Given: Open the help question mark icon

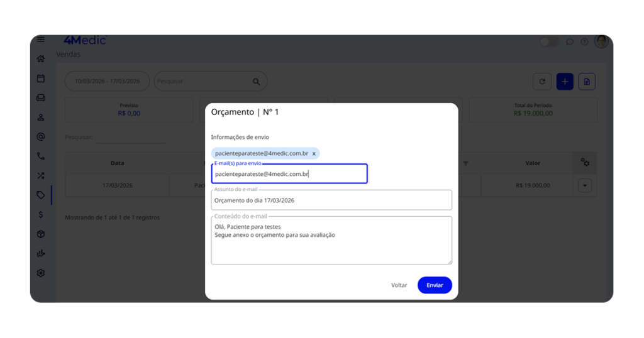Looking at the screenshot, I should (584, 42).
